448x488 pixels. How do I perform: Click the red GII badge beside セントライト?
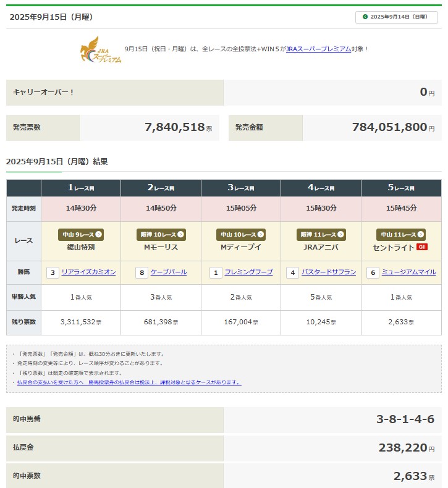pyautogui.click(x=422, y=247)
